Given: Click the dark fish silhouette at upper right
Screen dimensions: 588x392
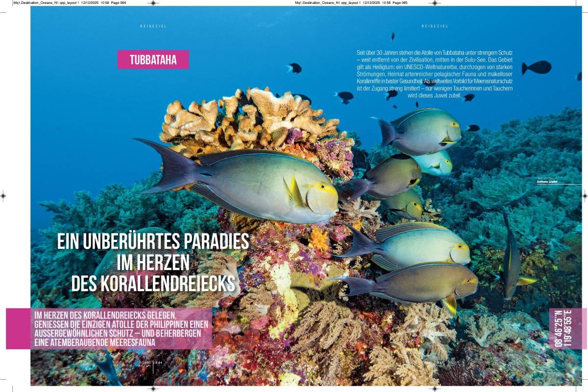Looking at the screenshot, I should click(537, 67).
